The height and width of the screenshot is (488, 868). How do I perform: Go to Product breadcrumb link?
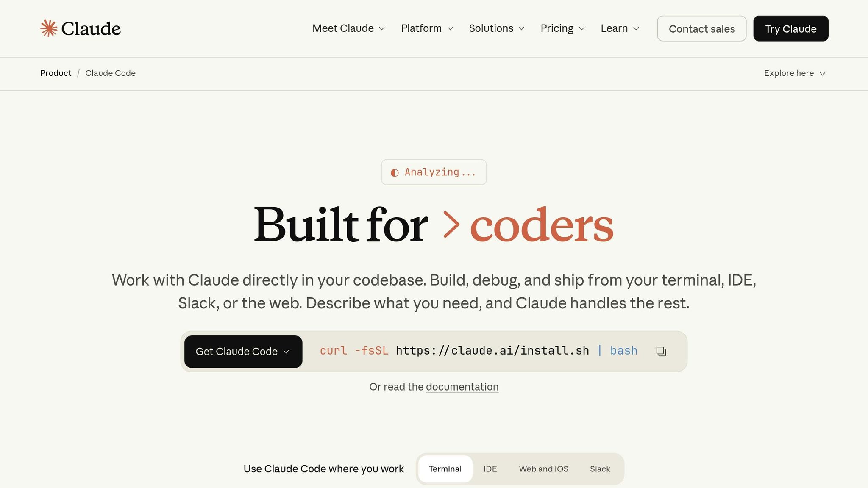point(56,73)
